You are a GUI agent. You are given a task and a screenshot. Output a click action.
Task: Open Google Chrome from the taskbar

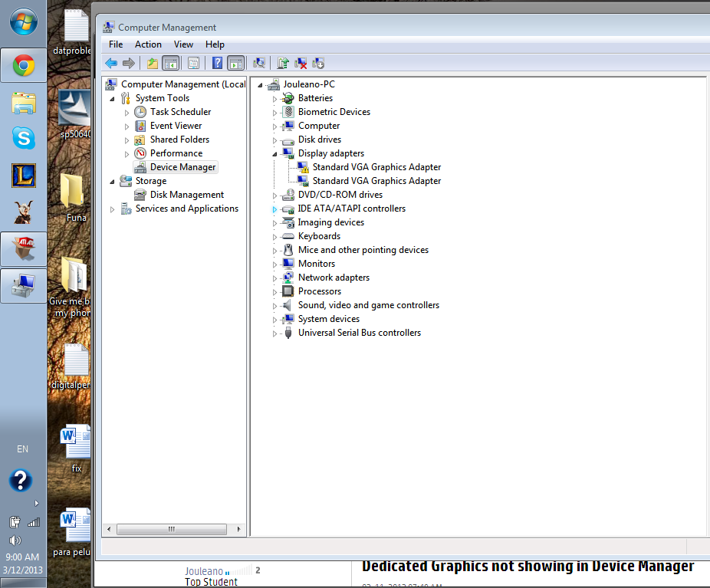pos(24,66)
